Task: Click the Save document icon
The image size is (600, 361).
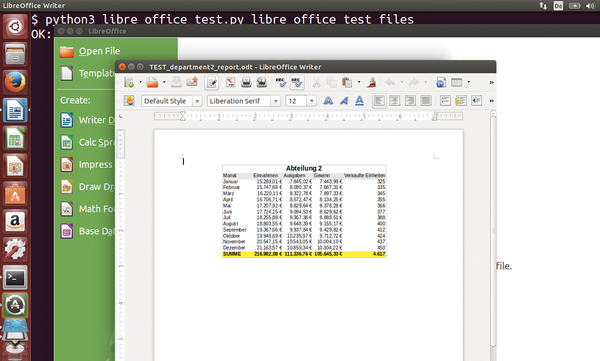Action: 176,82
